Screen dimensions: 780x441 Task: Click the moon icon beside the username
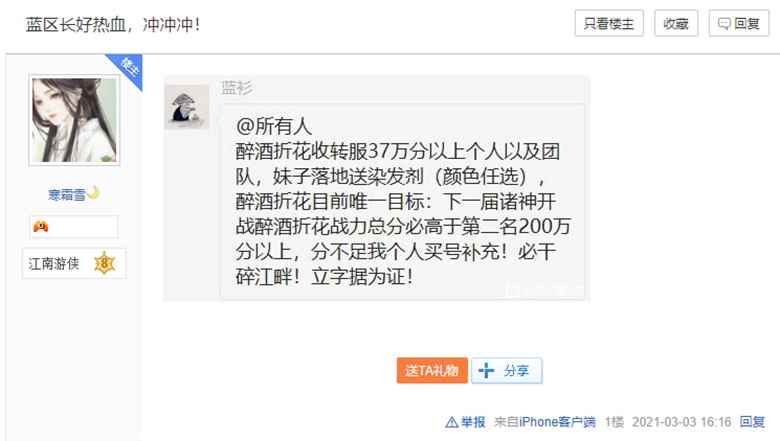(x=94, y=193)
